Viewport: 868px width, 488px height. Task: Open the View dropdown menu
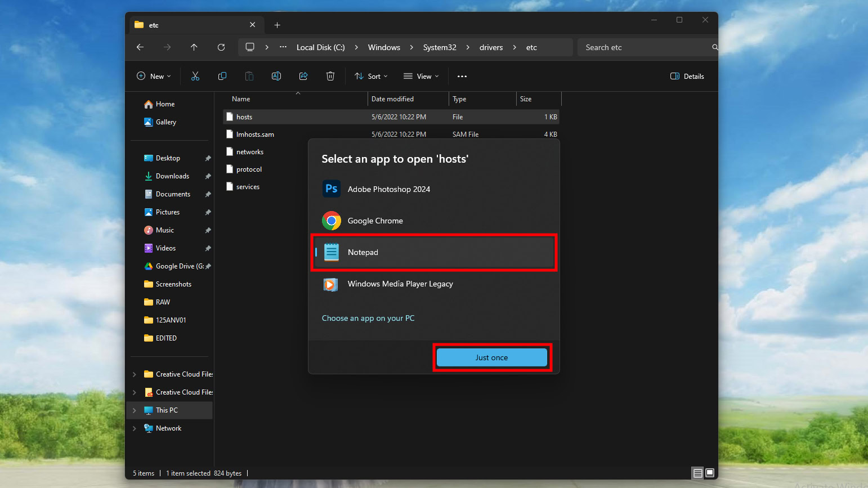coord(421,77)
